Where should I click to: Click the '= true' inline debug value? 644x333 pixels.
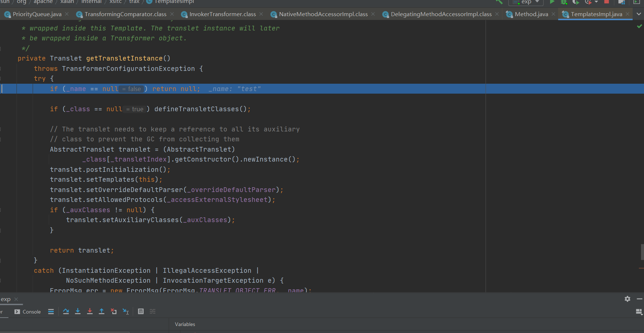point(135,109)
